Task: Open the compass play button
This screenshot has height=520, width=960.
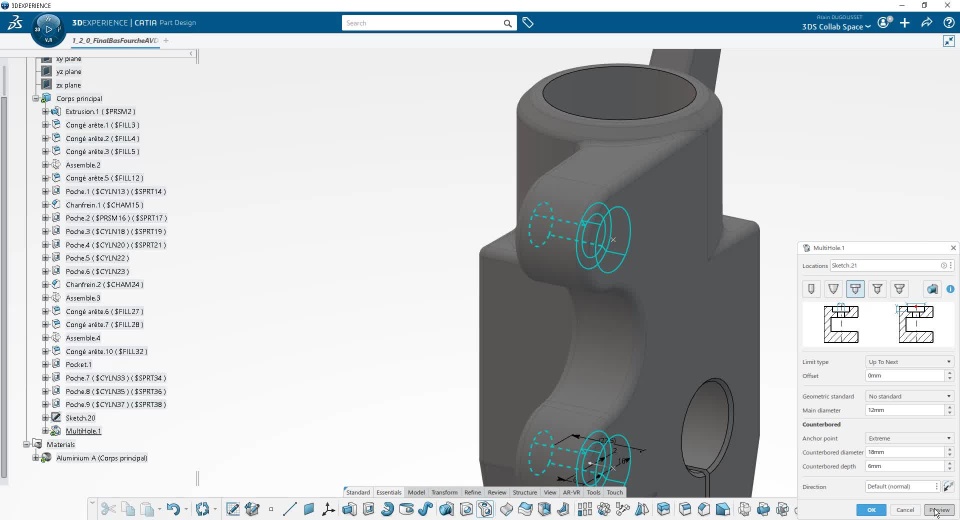Action: pos(49,29)
